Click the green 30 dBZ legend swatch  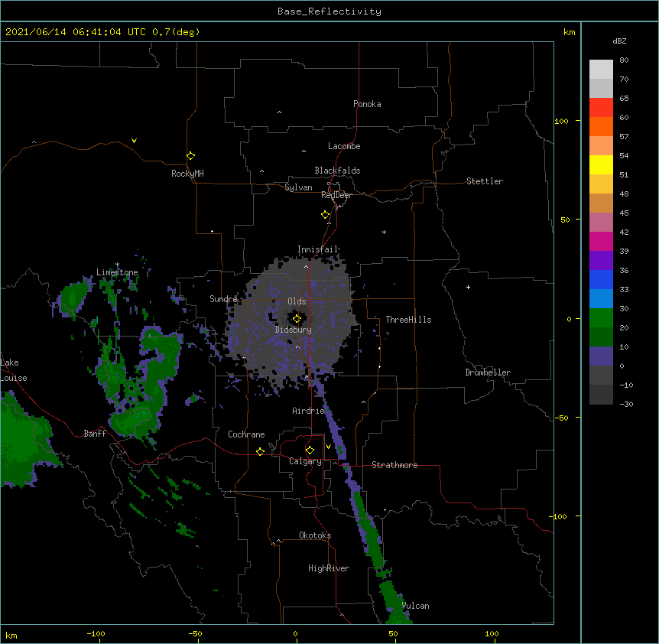601,318
